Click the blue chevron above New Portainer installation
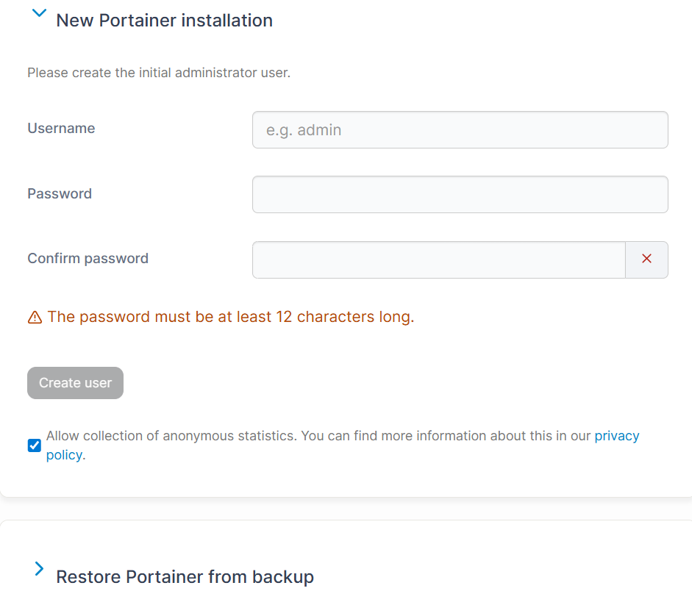This screenshot has height=616, width=692. tap(38, 12)
